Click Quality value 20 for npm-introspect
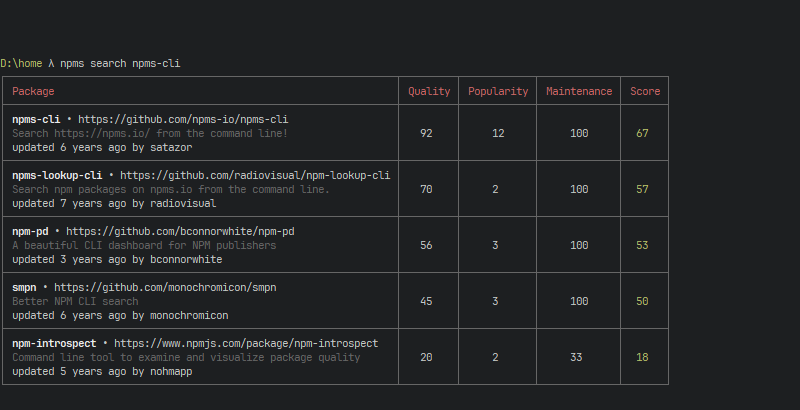The image size is (800, 410). (426, 358)
